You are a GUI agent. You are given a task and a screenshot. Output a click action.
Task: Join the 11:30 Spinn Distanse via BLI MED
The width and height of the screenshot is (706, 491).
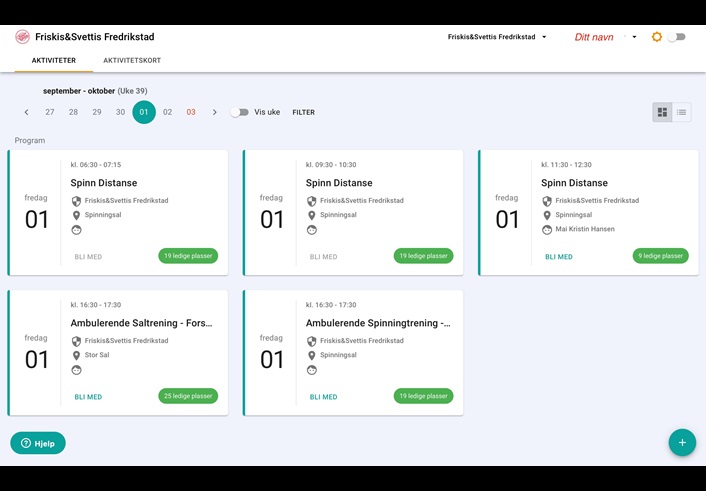559,257
